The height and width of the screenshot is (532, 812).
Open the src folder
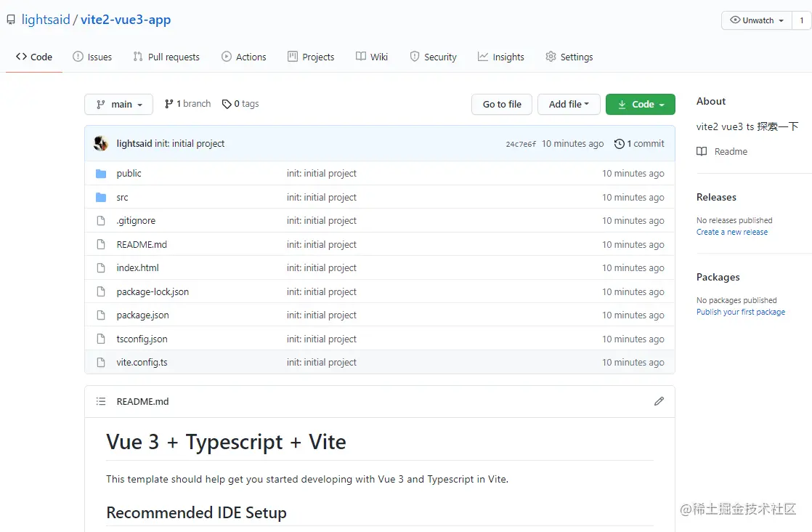122,198
